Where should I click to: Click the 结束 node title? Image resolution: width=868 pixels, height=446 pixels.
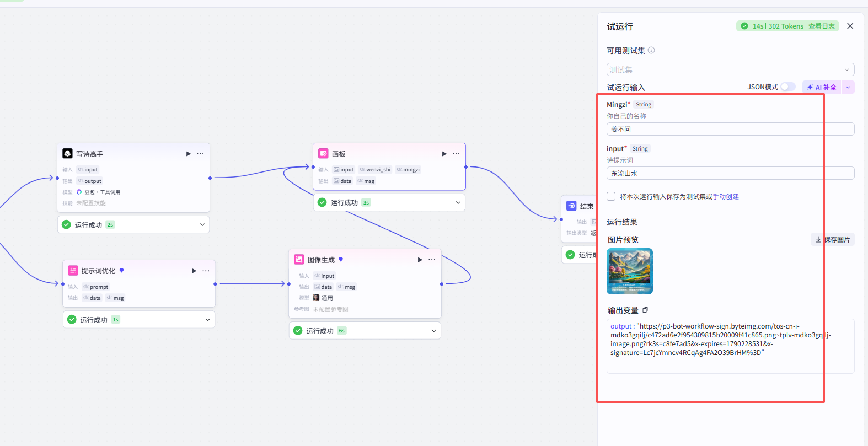pyautogui.click(x=587, y=206)
